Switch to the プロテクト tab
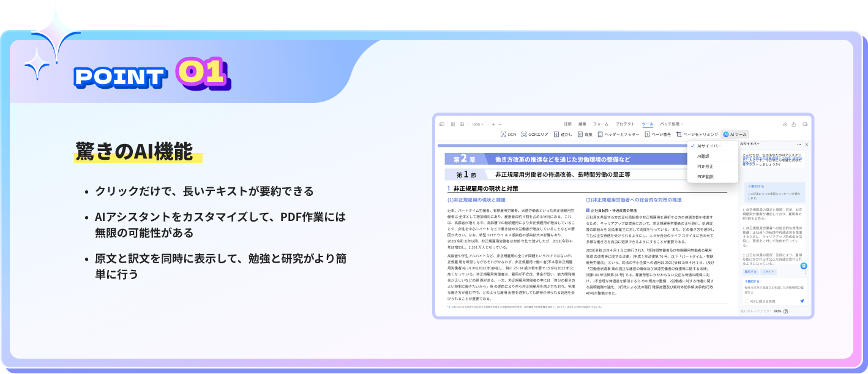868x374 pixels. click(x=625, y=124)
